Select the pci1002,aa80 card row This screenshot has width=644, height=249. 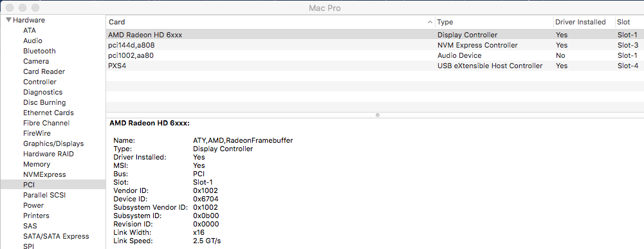tap(374, 55)
